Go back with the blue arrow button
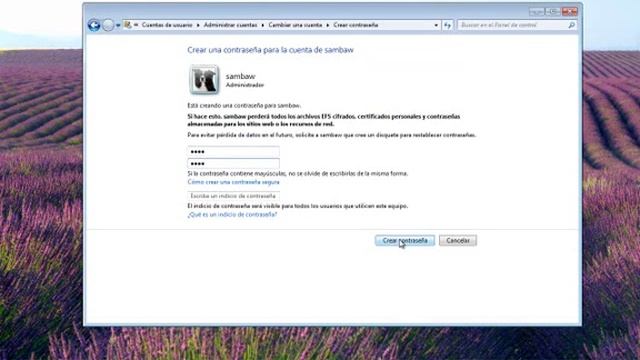The width and height of the screenshot is (640, 360). click(x=94, y=25)
